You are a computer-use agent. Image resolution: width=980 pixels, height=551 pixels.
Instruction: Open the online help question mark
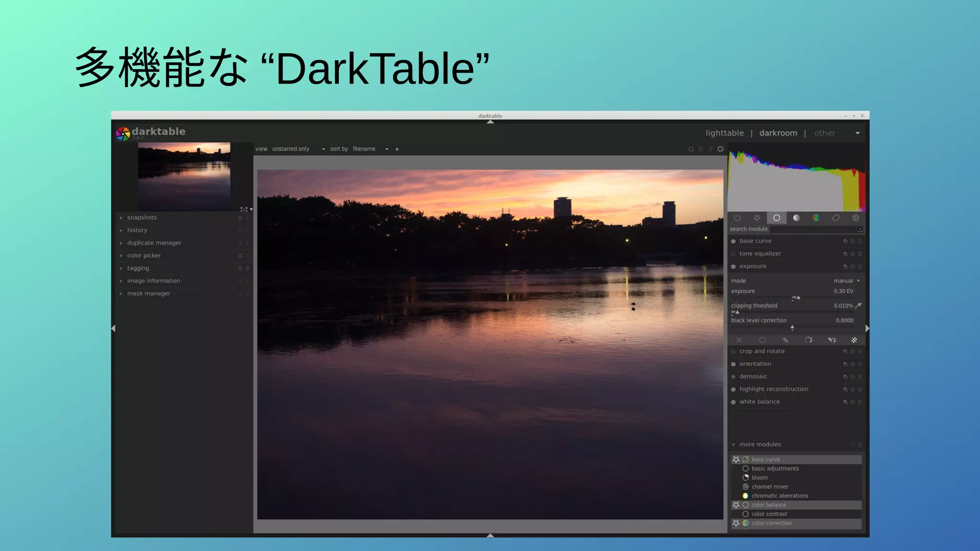tap(711, 149)
